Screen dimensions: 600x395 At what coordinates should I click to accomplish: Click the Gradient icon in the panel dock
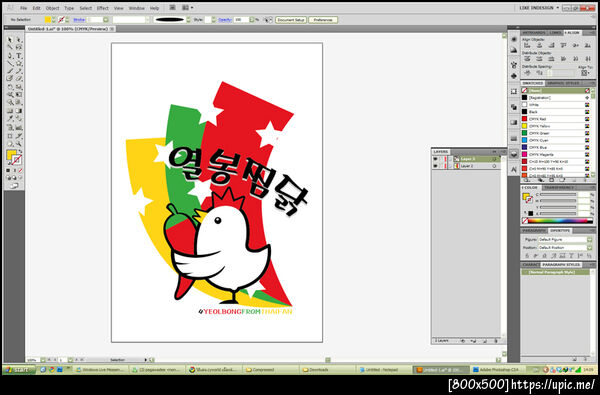coord(514,122)
